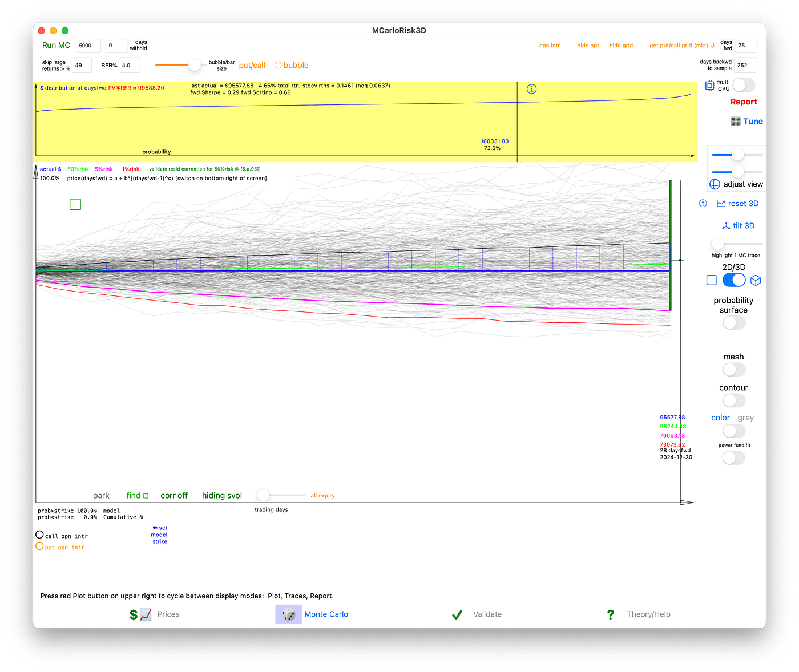The image size is (799, 672).
Task: Click the info icon in the yellow distribution panel
Action: pos(531,89)
